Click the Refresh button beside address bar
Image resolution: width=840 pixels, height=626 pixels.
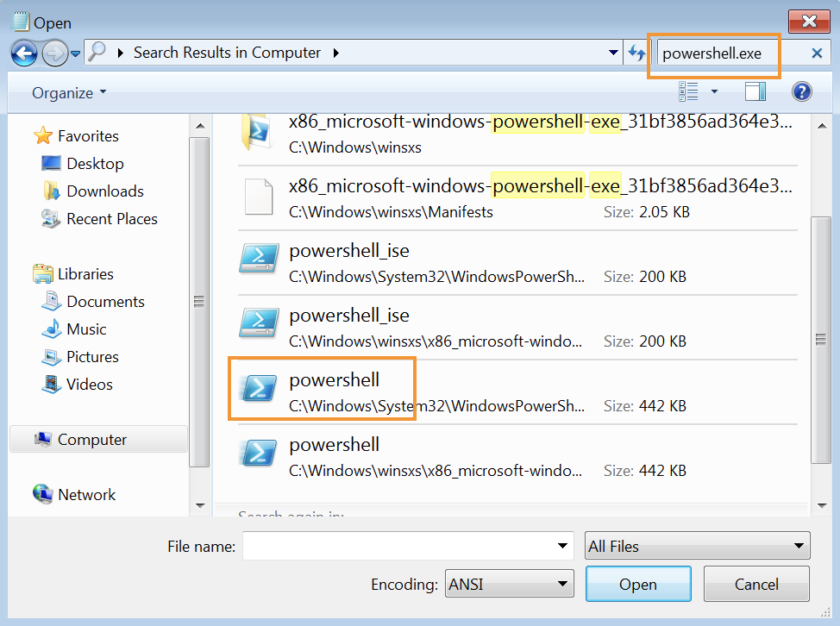[x=637, y=53]
